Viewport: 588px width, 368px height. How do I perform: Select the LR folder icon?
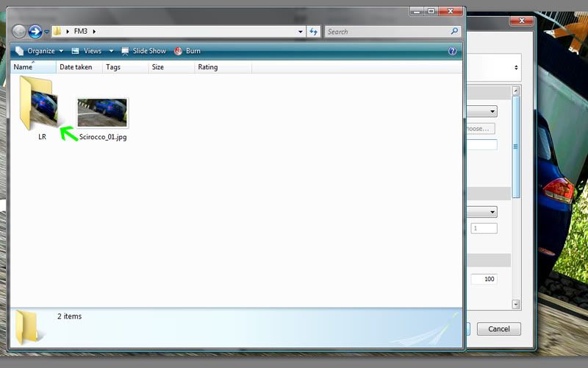click(x=38, y=102)
